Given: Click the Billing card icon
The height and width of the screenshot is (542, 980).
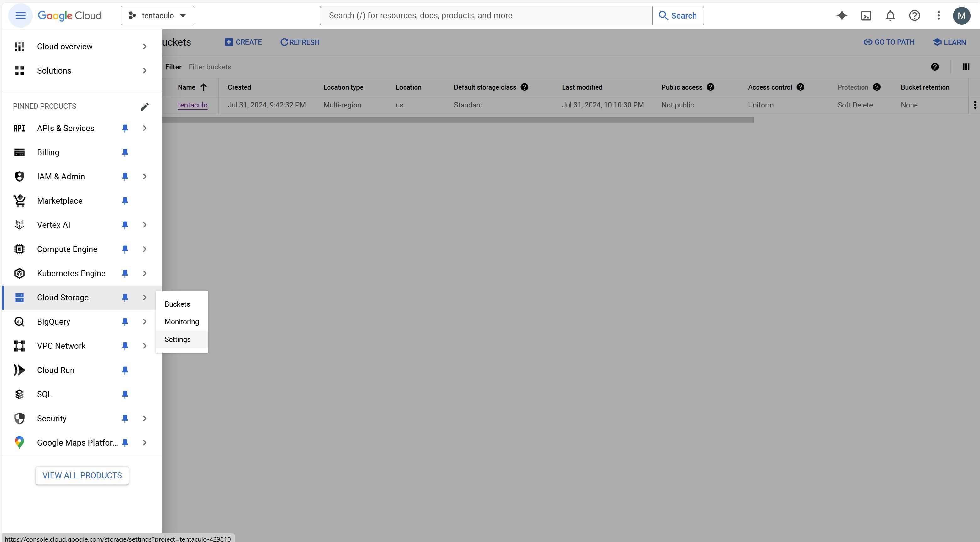Looking at the screenshot, I should (x=19, y=152).
